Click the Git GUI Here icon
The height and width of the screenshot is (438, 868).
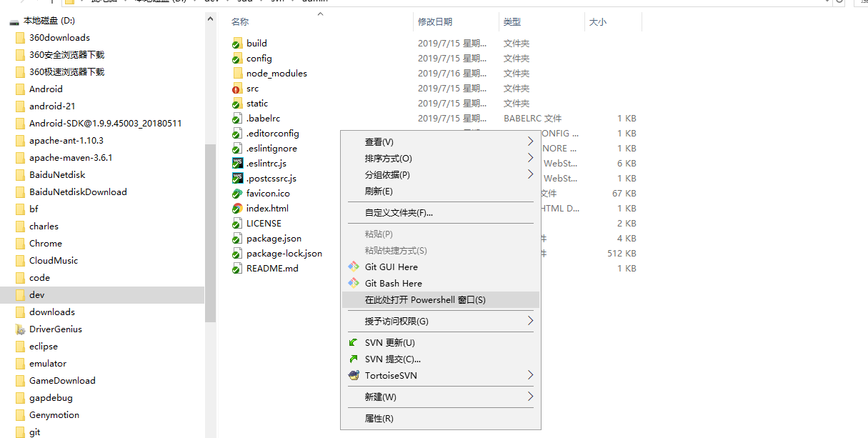point(353,267)
